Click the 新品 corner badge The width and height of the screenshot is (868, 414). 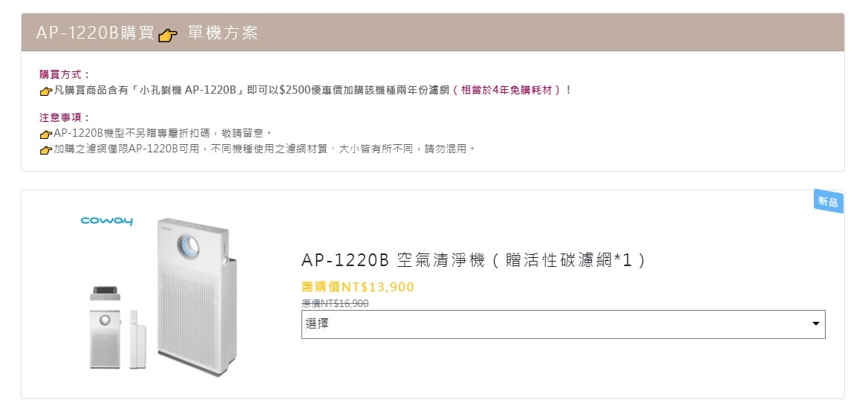pyautogui.click(x=828, y=201)
